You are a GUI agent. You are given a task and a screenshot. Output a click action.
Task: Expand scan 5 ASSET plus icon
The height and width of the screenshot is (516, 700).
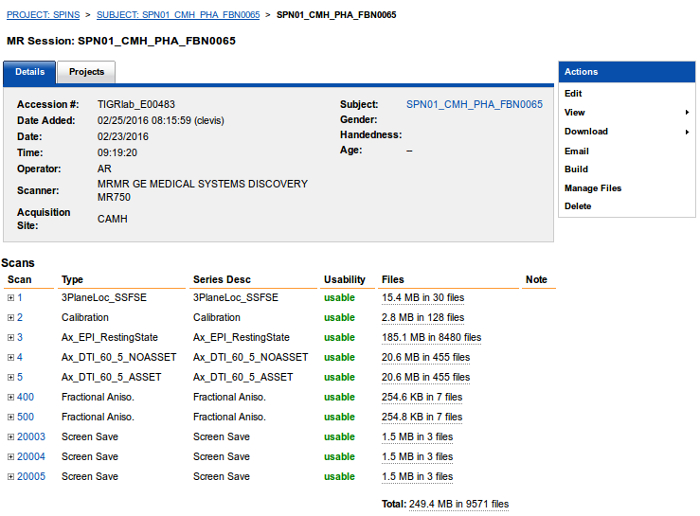coord(11,377)
